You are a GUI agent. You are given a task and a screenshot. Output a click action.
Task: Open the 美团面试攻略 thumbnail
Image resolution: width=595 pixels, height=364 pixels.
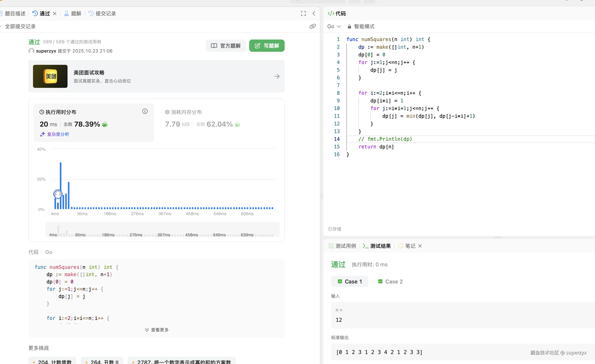tap(50, 76)
